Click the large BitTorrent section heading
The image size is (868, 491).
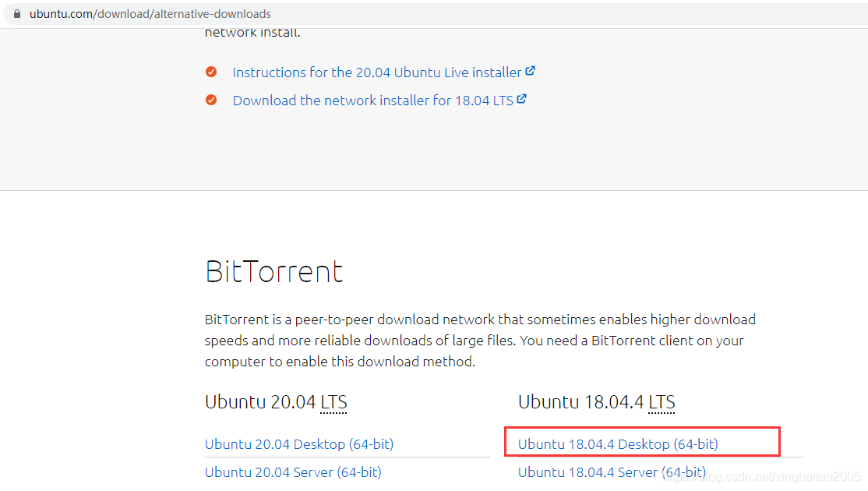(274, 271)
